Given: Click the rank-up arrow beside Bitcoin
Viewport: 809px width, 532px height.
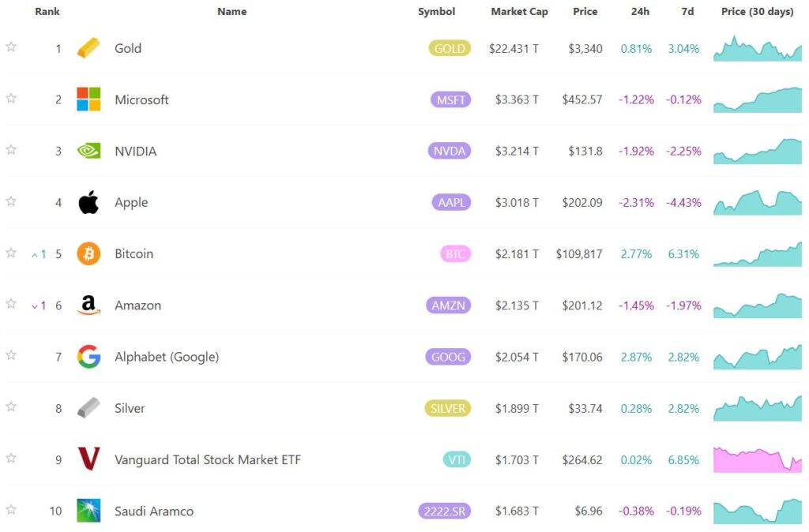Looking at the screenshot, I should 35,254.
